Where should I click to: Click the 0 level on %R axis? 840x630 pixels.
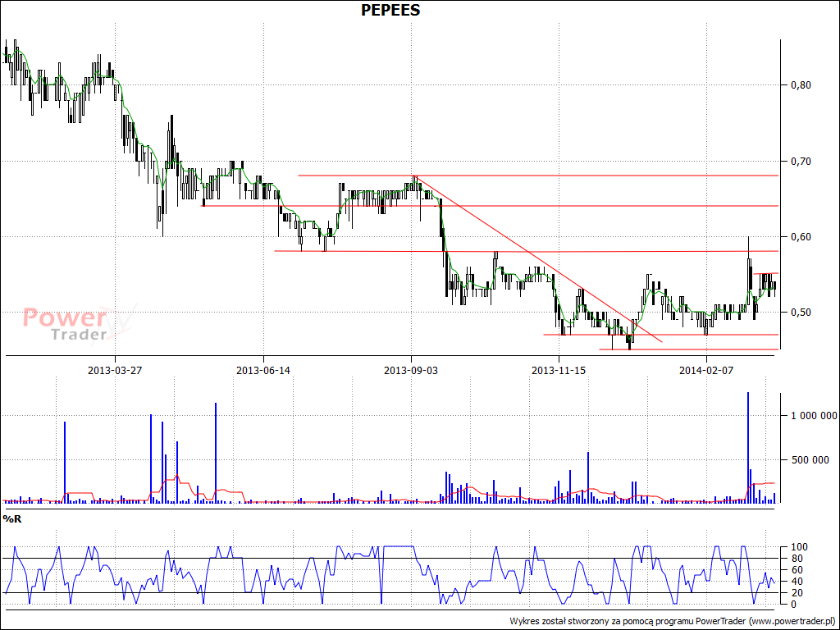pyautogui.click(x=794, y=605)
